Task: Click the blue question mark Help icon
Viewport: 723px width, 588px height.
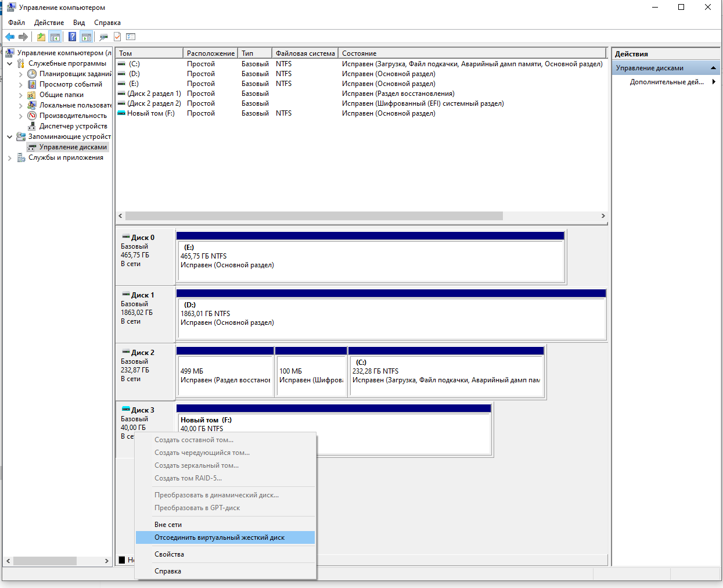Action: coord(72,37)
